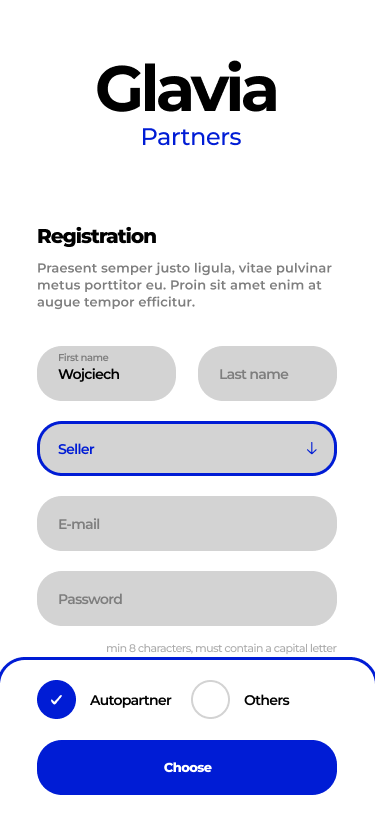Open the Seller dropdown field
Viewport: 375px width, 815px height.
coord(187,449)
